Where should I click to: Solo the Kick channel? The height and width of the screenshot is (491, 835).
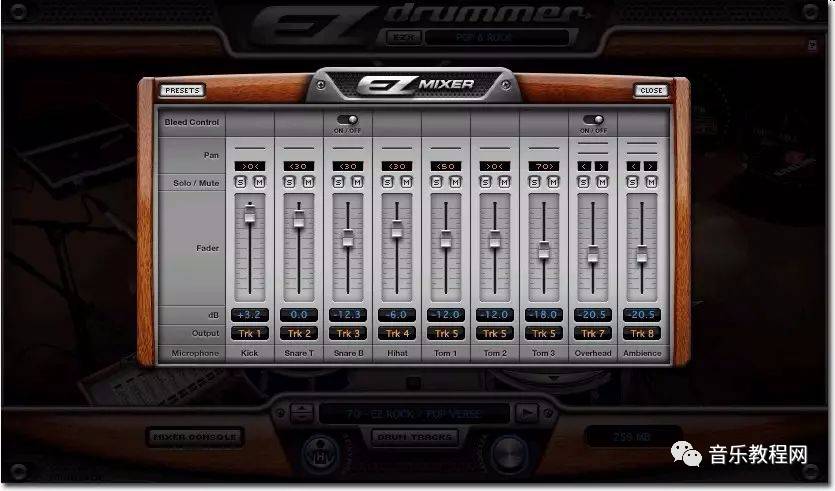point(240,183)
